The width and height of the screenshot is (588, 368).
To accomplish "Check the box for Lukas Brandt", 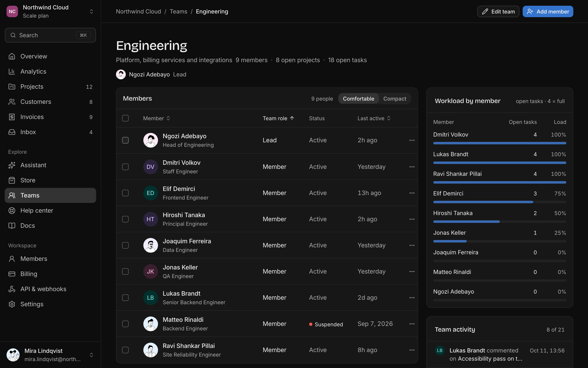I will pyautogui.click(x=125, y=298).
